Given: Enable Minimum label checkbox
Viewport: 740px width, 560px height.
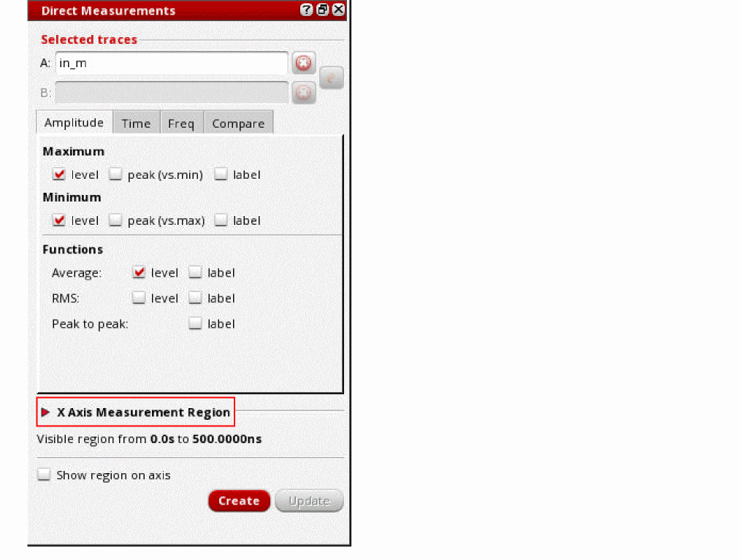Looking at the screenshot, I should (x=221, y=220).
